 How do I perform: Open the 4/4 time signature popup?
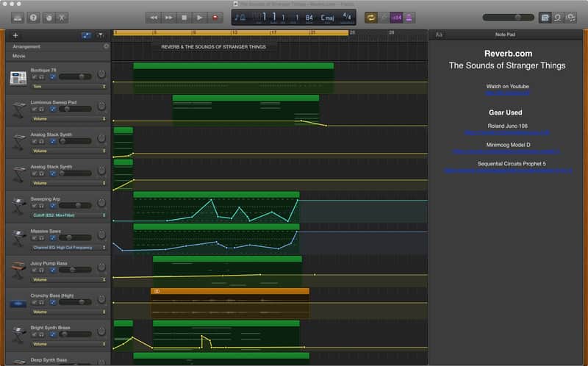click(347, 17)
